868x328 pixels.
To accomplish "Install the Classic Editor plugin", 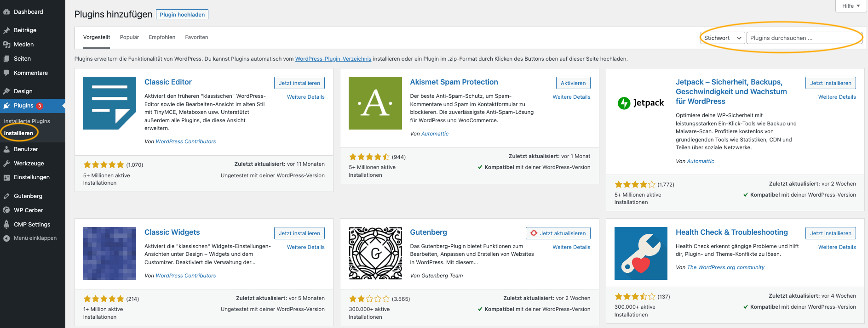I will click(299, 83).
